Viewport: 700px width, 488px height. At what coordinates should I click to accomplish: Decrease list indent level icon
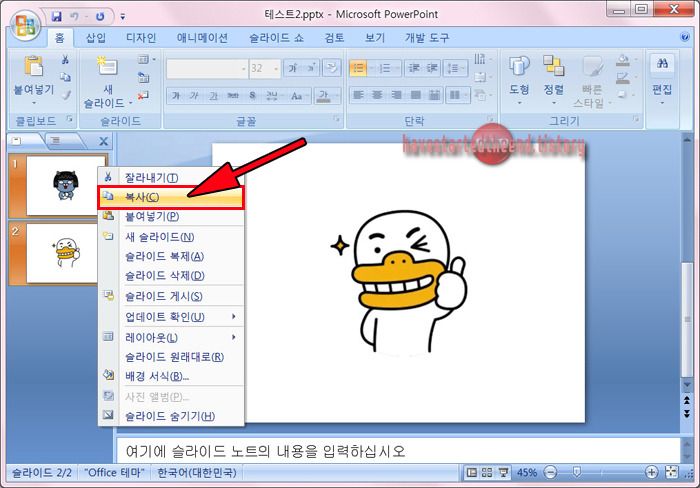414,68
